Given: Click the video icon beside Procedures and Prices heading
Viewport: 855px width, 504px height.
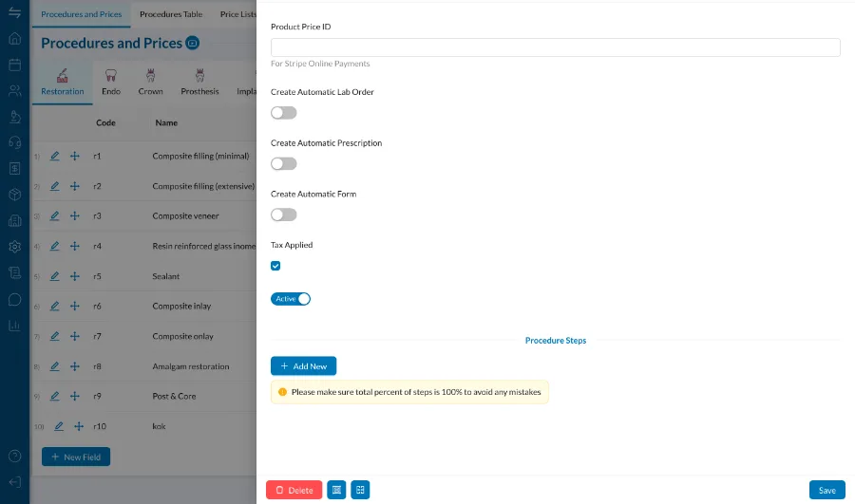Looking at the screenshot, I should (193, 43).
